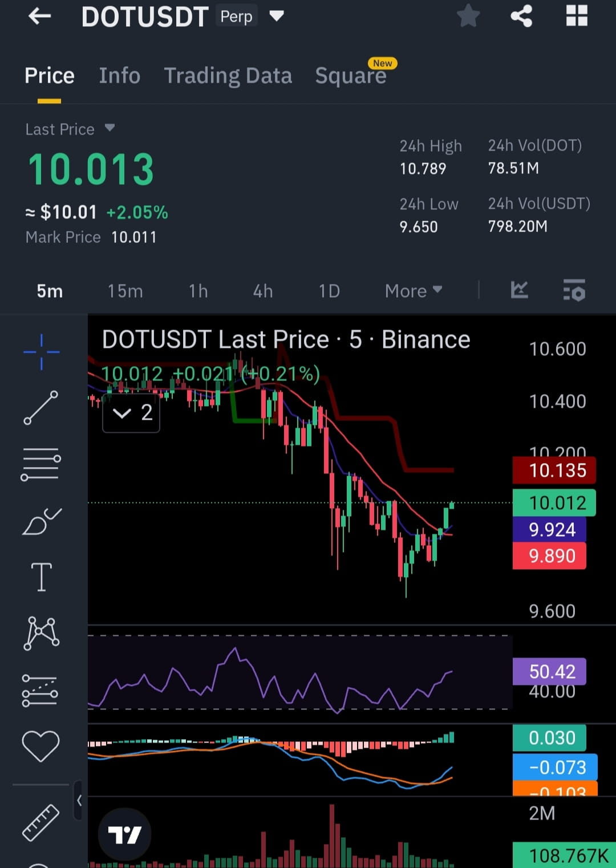Switch to the Trading Data tab
Screen dimensions: 616x868
(x=228, y=75)
